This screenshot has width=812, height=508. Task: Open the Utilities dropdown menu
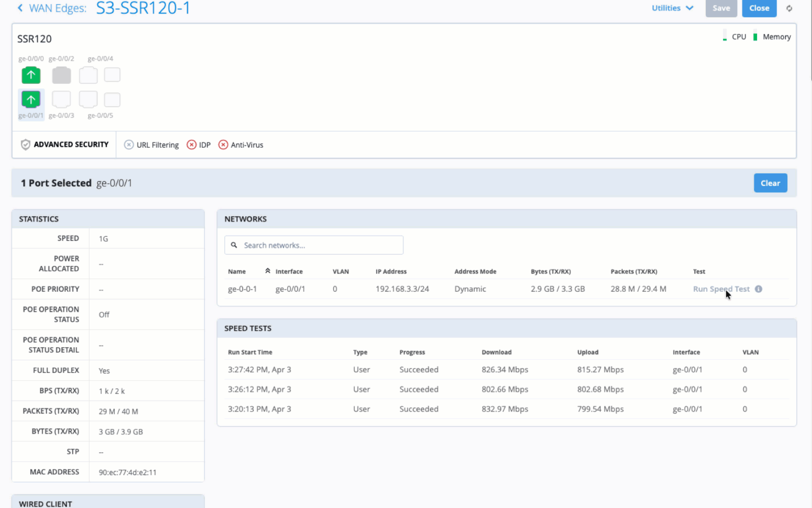pos(672,8)
